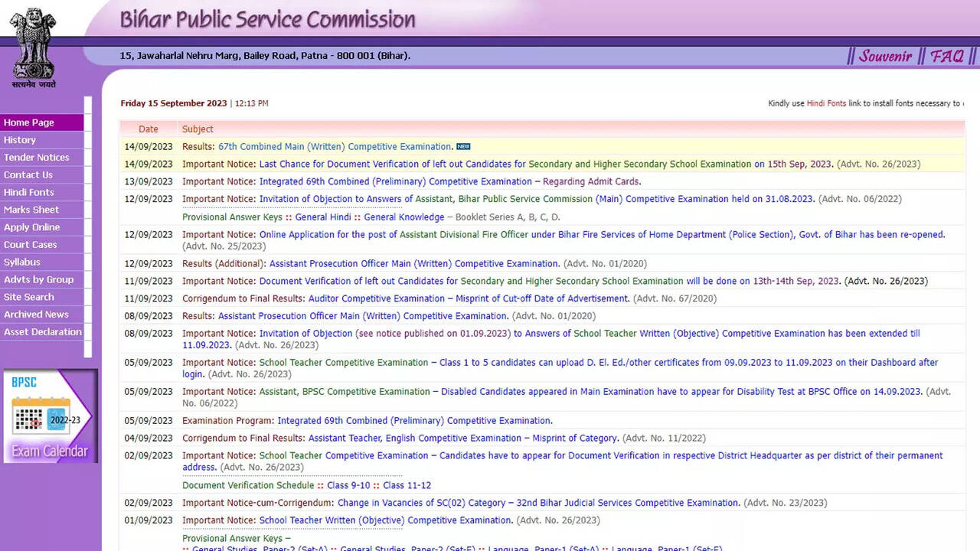Open the Hindi Fonts install link

(x=826, y=103)
